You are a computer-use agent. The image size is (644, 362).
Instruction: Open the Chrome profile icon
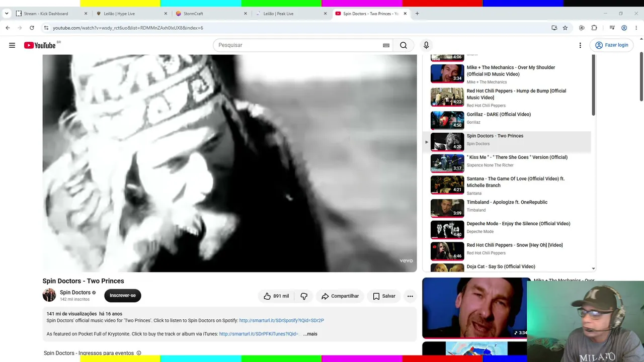[x=624, y=28]
